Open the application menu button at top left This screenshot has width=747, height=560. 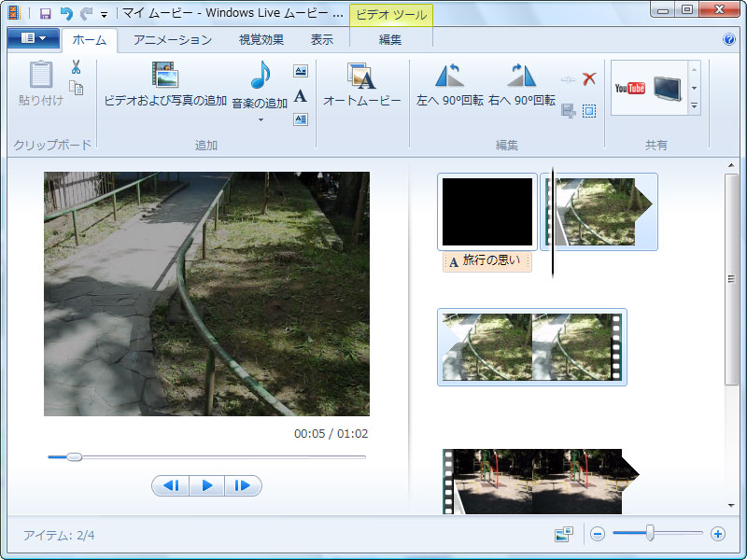[31, 39]
